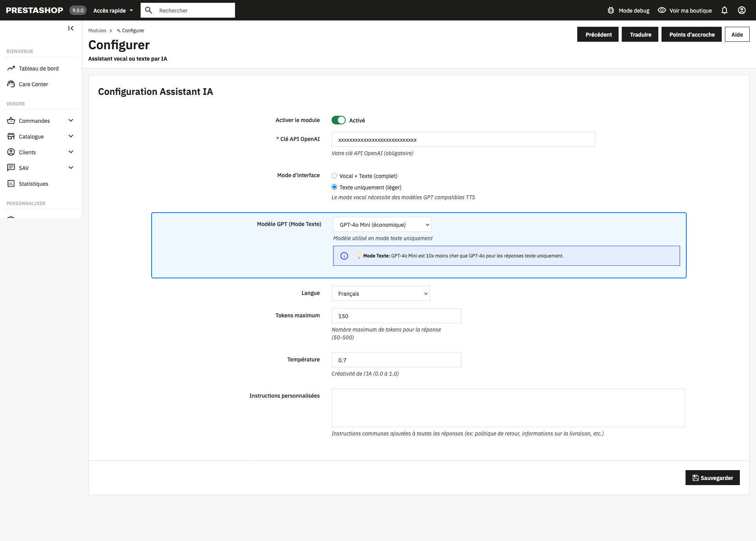
Task: Click the info icon in Mode Texte notice
Action: coord(344,256)
